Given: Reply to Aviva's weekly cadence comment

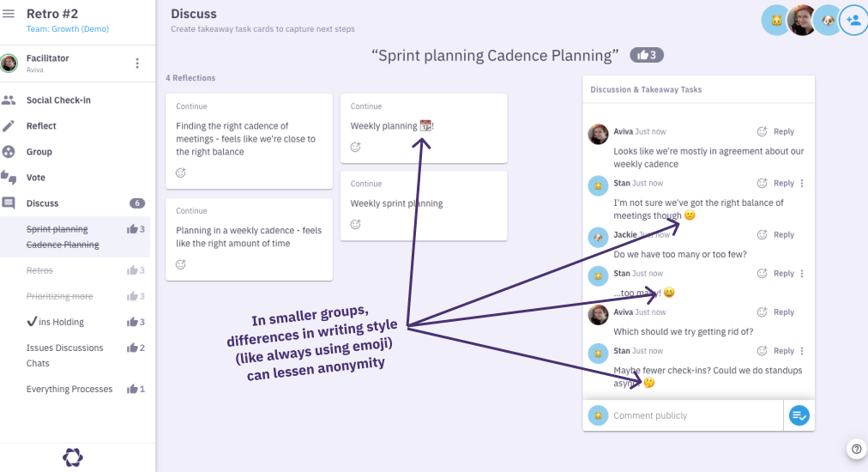Looking at the screenshot, I should 783,132.
